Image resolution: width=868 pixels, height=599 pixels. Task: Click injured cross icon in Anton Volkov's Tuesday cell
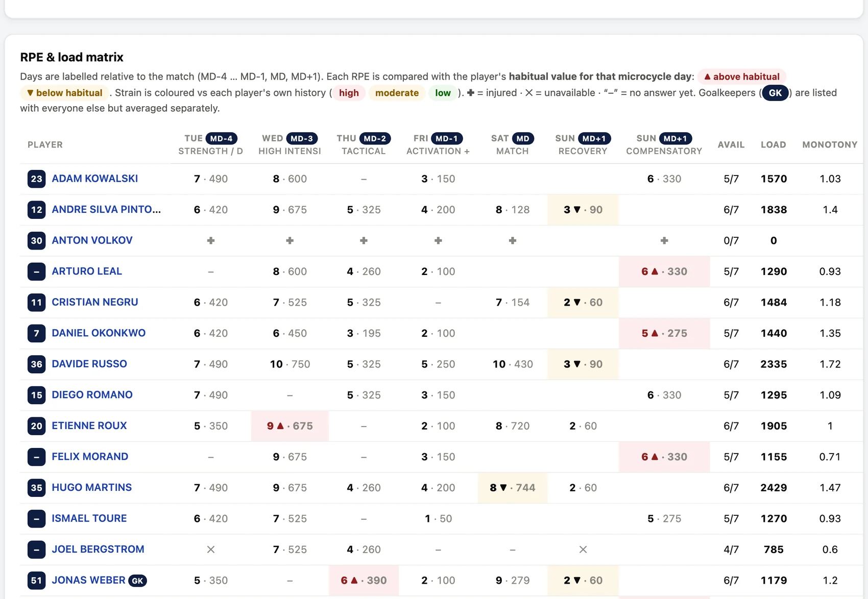211,240
